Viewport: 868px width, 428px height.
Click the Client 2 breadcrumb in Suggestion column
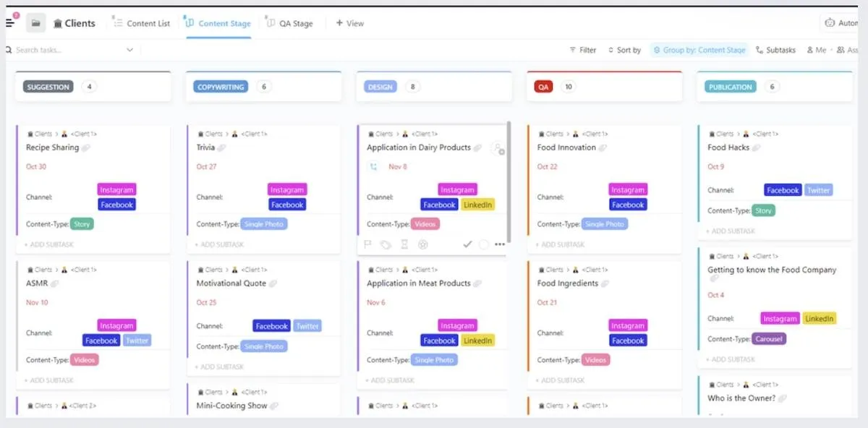coord(83,406)
